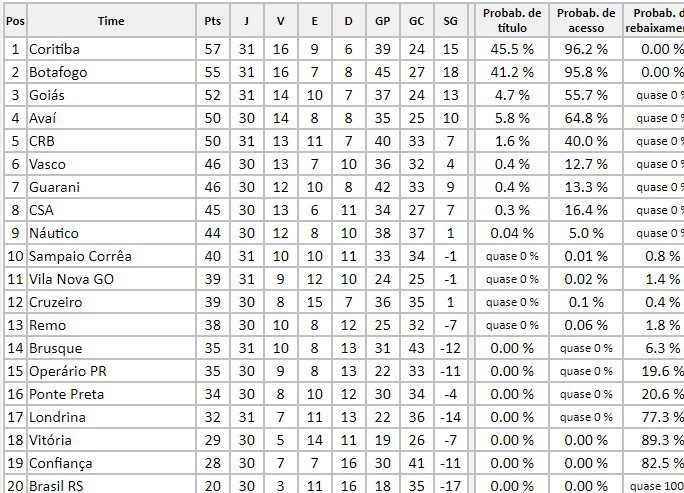684x493 pixels.
Task: Click Coritiba's 45.5 % title probability
Action: (x=512, y=49)
